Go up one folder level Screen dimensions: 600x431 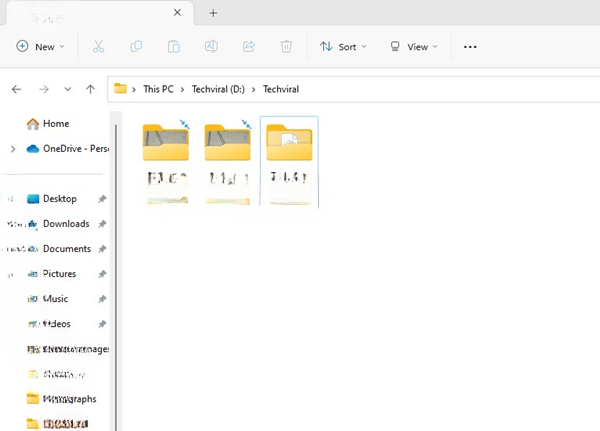tap(90, 89)
